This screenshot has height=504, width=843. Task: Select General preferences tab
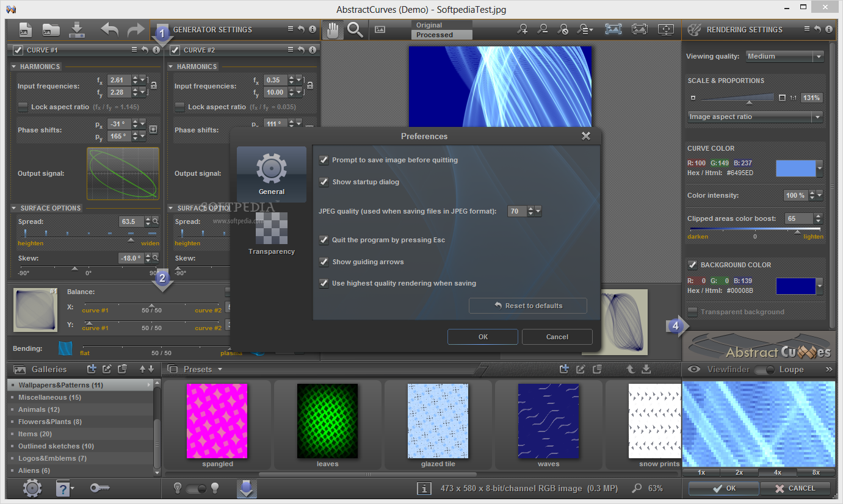tap(272, 175)
